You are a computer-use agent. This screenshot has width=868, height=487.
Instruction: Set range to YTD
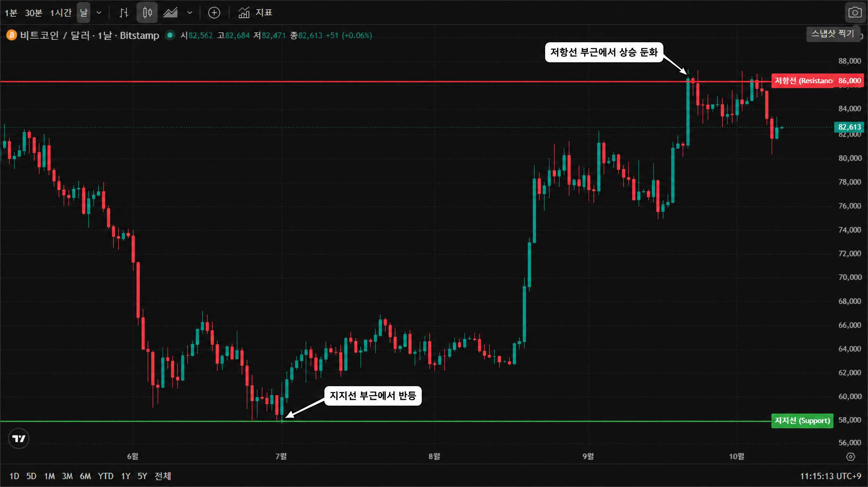click(105, 476)
